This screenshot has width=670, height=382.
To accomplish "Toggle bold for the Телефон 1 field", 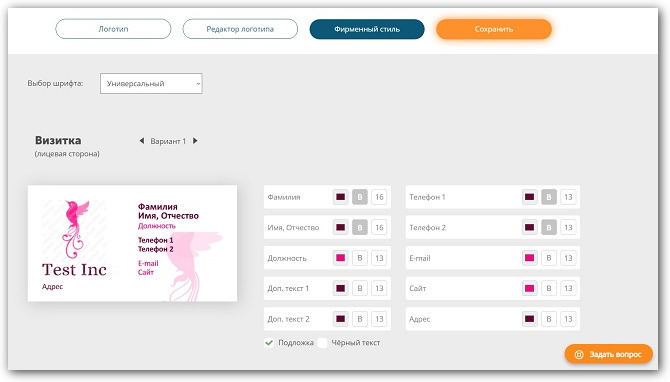I will (x=549, y=197).
